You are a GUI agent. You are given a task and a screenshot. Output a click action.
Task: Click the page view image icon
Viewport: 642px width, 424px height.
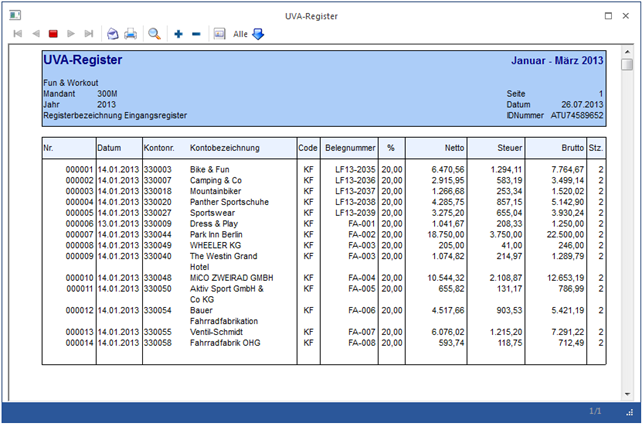pyautogui.click(x=219, y=33)
